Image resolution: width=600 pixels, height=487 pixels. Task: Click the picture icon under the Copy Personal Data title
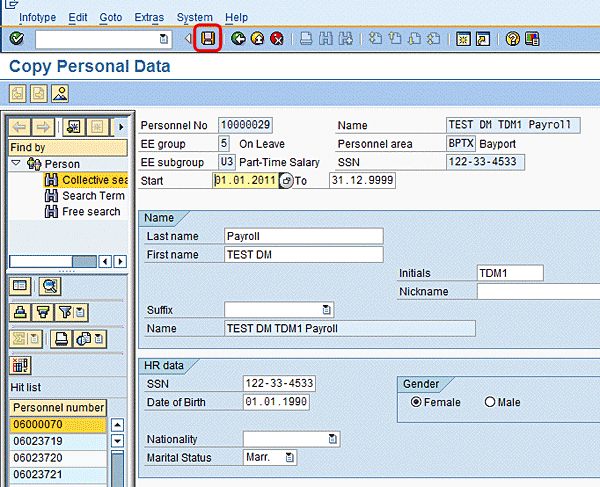(60, 94)
